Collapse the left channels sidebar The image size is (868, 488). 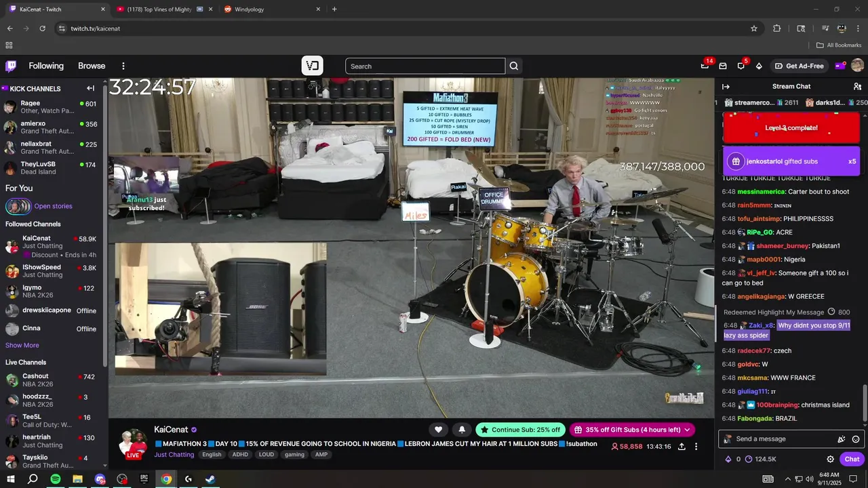pyautogui.click(x=90, y=88)
